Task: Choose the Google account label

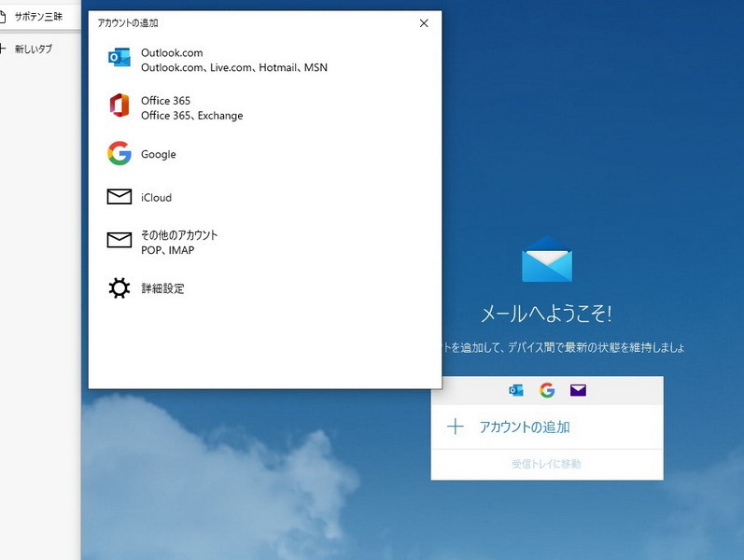Action: 159,154
